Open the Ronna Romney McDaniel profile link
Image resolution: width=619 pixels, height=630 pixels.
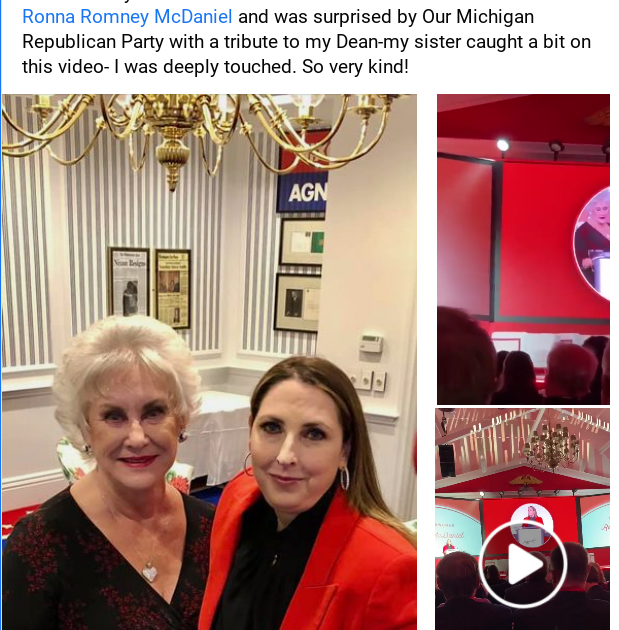click(127, 17)
